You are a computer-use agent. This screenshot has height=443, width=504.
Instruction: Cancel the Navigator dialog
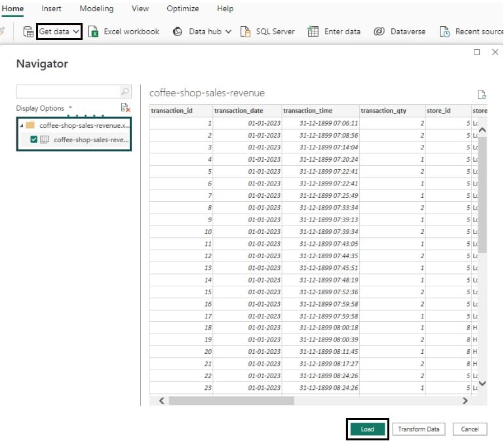coord(470,429)
